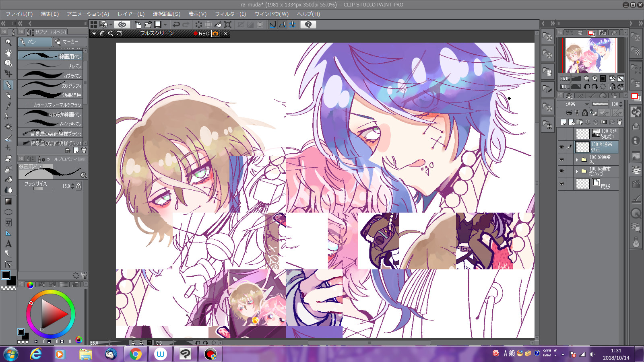Click the Undo arrow
Screen dimensions: 644x362
click(176, 25)
